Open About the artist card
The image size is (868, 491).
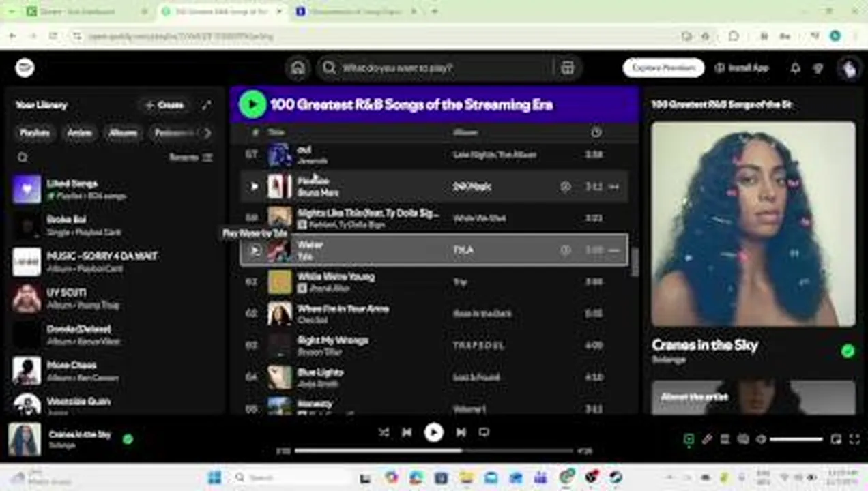click(753, 397)
